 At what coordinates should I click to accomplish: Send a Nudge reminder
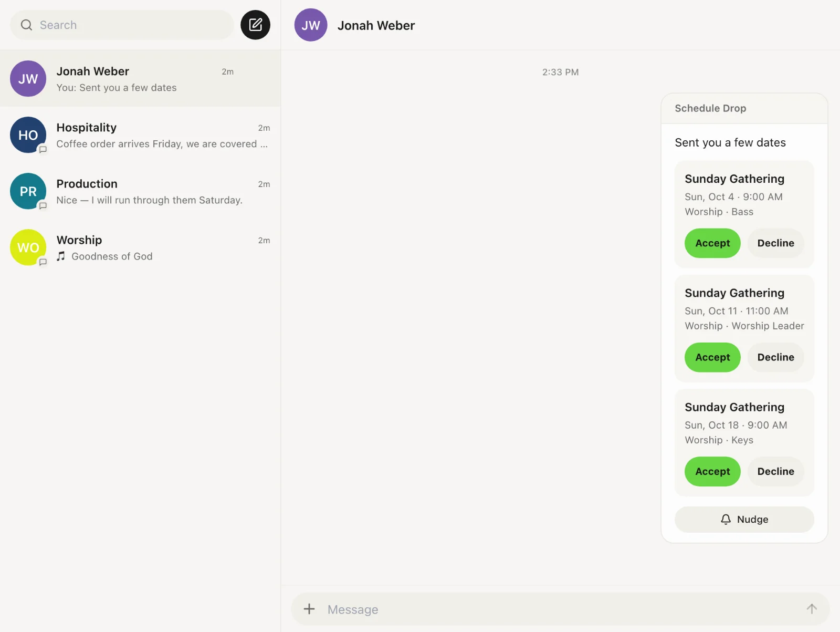click(x=744, y=520)
